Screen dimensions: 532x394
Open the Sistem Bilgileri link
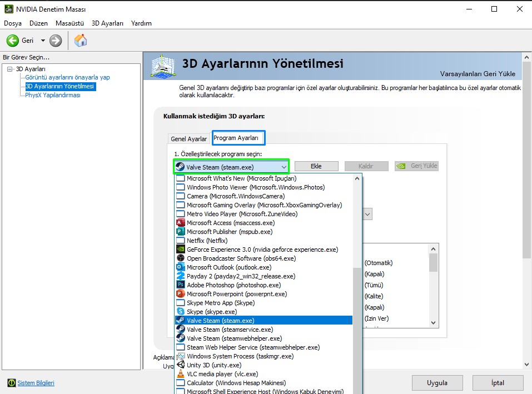click(x=36, y=383)
